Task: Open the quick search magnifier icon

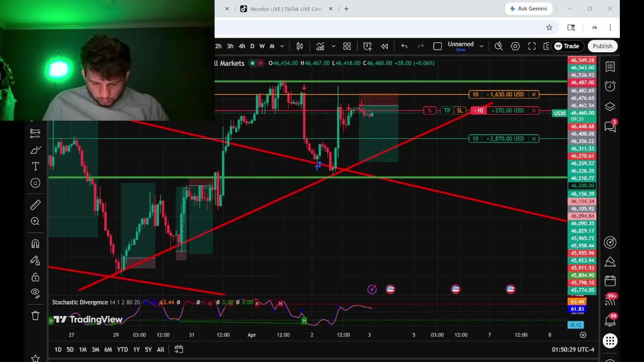Action: coord(499,46)
